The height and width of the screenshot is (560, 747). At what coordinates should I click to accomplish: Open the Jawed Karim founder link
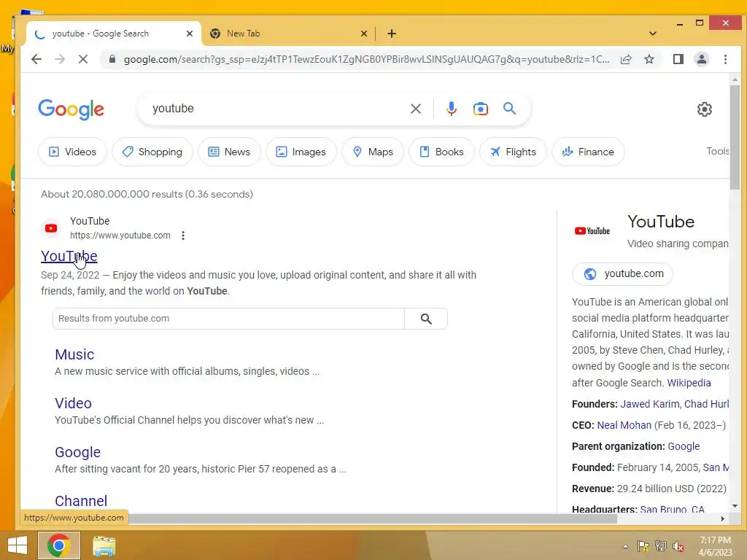point(650,404)
